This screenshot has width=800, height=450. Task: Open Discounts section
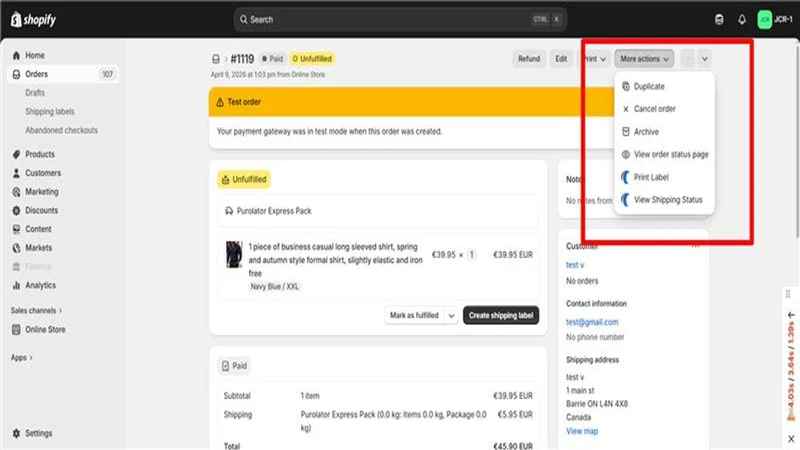click(41, 210)
